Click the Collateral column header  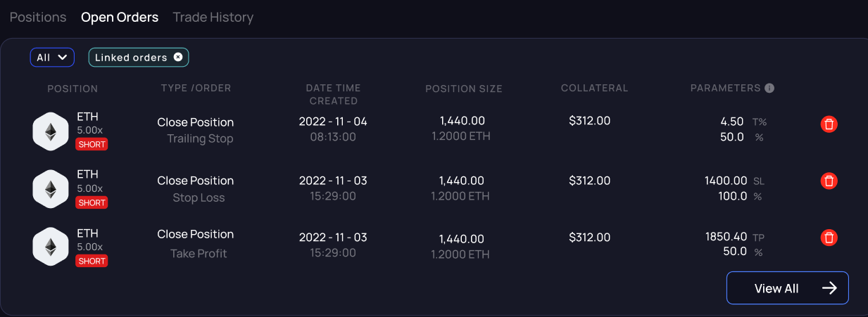(594, 88)
